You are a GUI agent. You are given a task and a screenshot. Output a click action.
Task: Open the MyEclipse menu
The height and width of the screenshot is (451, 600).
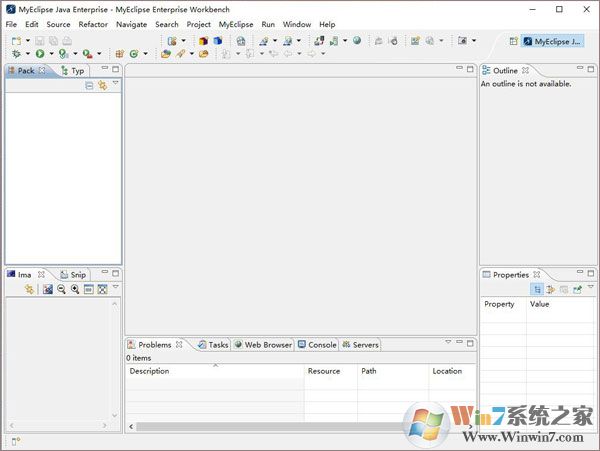point(235,24)
